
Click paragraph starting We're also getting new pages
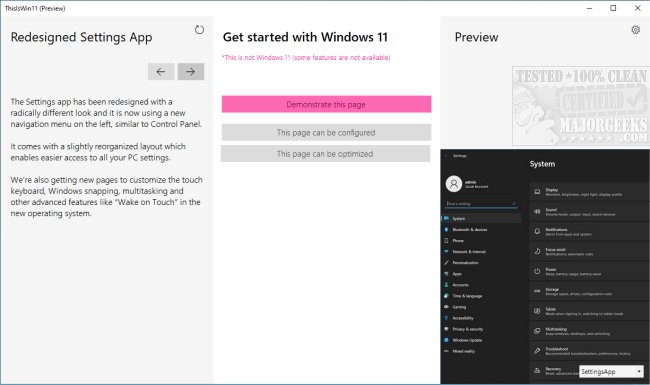[x=107, y=196]
